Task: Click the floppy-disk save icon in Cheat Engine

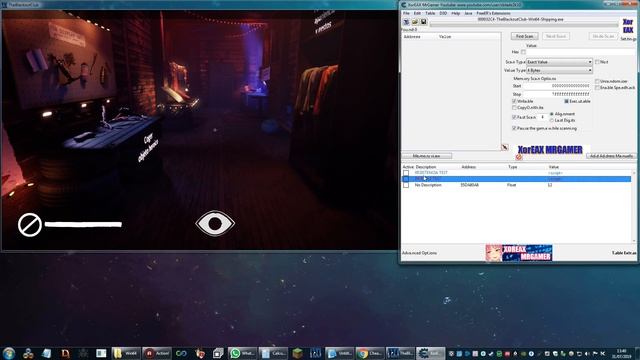Action: coord(423,22)
